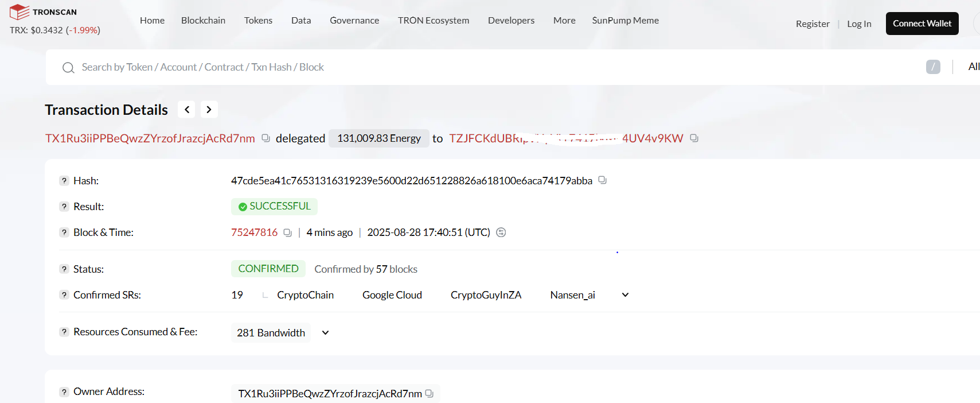This screenshot has height=403, width=980.
Task: Show help for the Result field
Action: [x=64, y=207]
